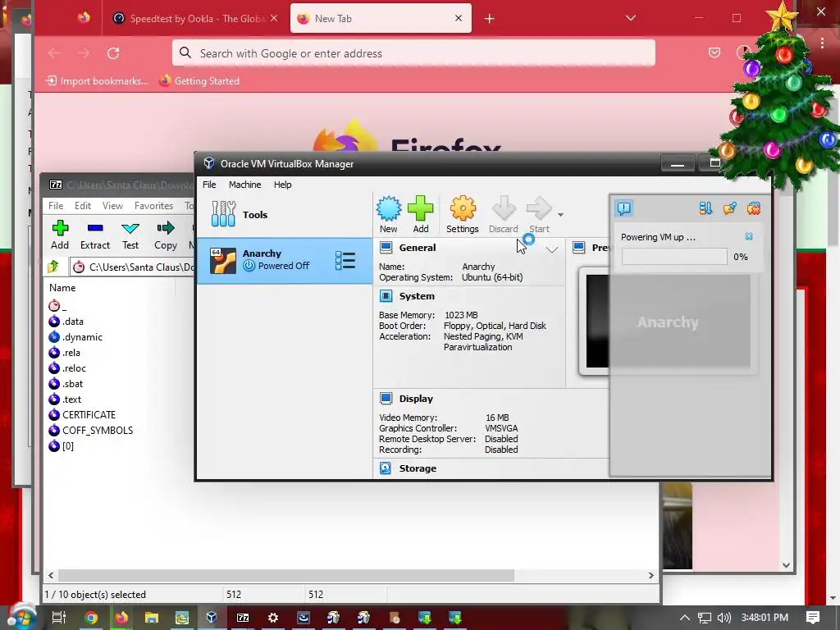
Task: Open File Explorer from the taskbar
Action: point(152,618)
